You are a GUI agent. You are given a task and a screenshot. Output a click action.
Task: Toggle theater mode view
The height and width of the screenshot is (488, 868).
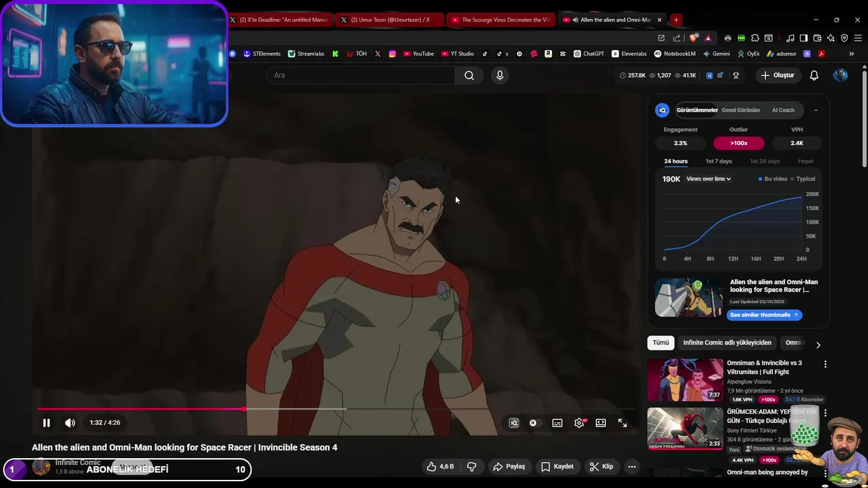click(x=601, y=423)
